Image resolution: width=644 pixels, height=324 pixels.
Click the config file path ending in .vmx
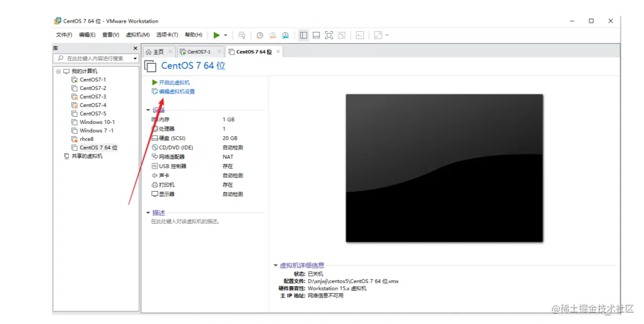click(x=353, y=281)
